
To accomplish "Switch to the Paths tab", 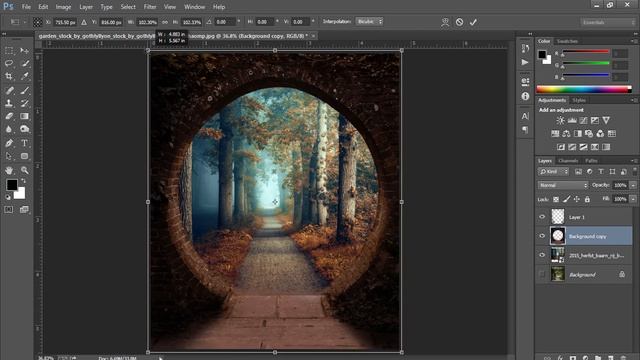I will [591, 161].
